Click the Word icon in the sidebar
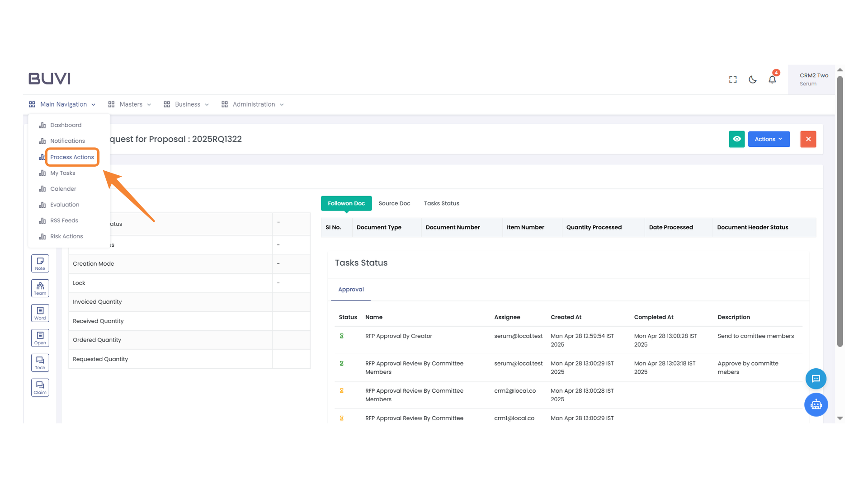The image size is (868, 488). [x=40, y=313]
